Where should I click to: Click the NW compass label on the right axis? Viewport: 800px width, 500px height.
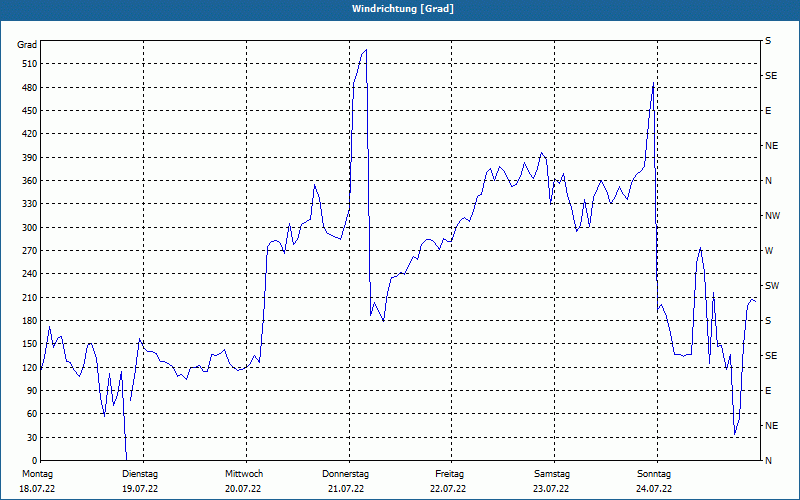772,216
